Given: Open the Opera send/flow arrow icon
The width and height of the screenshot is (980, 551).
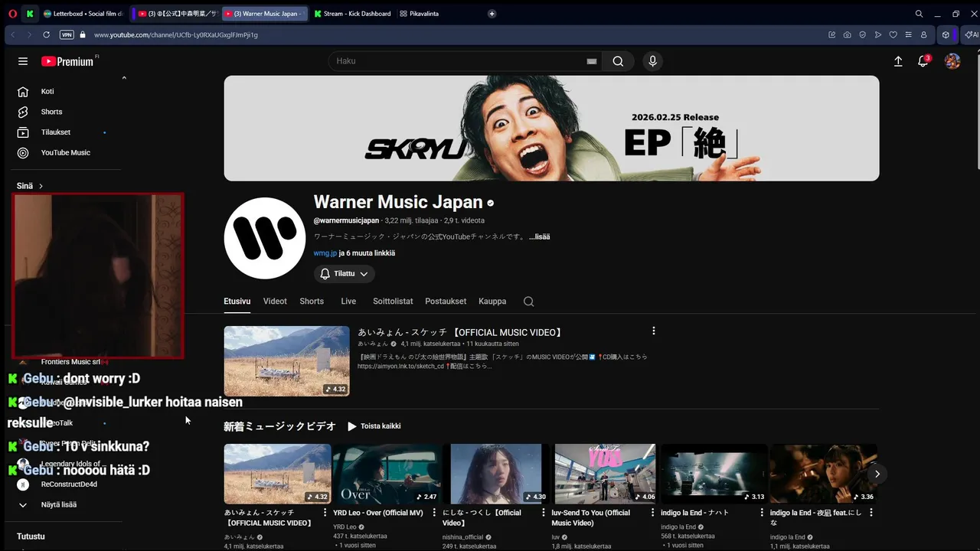Looking at the screenshot, I should tap(877, 34).
